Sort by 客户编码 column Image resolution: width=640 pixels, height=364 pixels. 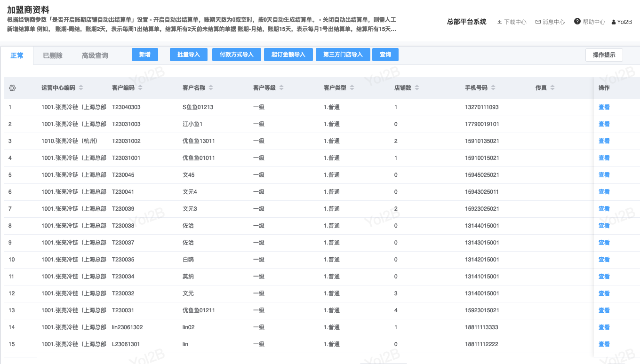point(140,88)
